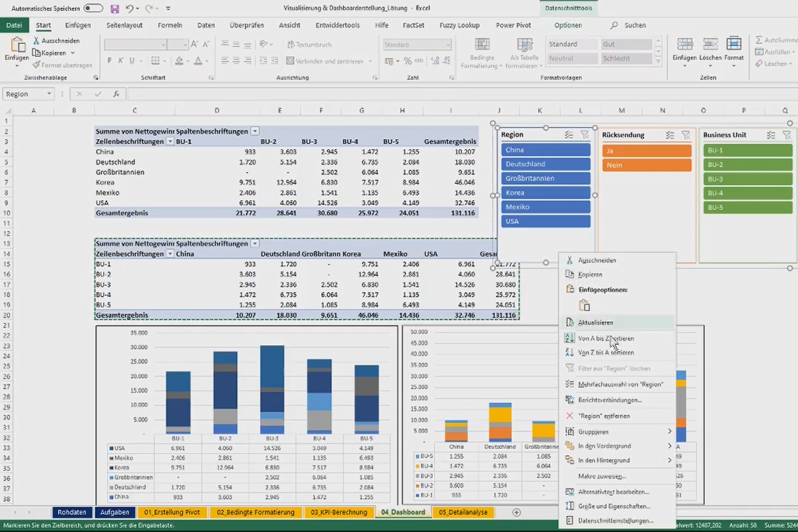This screenshot has width=798, height=532.
Task: Toggle Automatisches Speichern switch
Action: 93,9
